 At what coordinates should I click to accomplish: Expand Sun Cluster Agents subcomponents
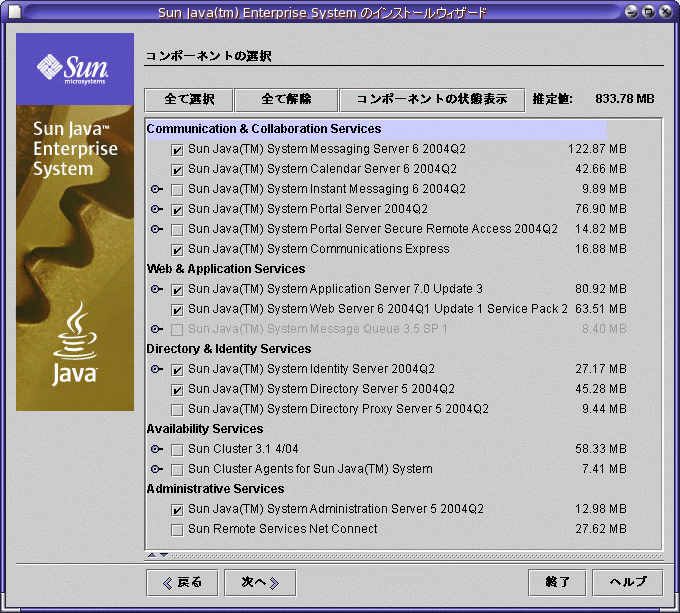[x=157, y=469]
